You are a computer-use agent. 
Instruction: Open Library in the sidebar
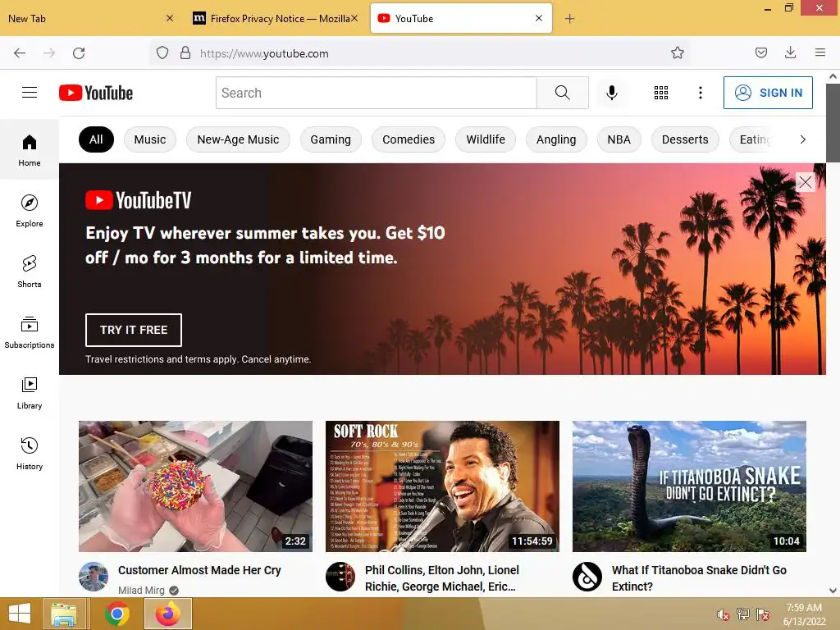(x=30, y=393)
